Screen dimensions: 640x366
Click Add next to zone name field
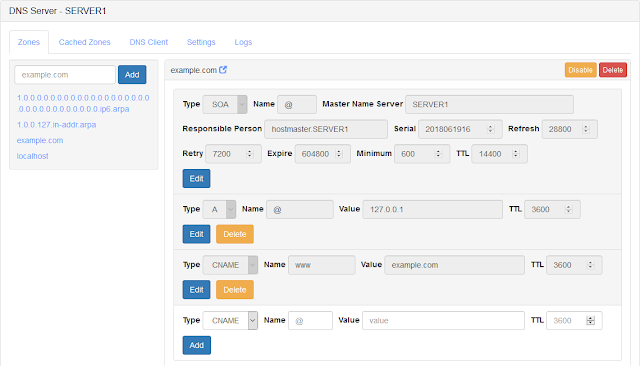point(132,75)
